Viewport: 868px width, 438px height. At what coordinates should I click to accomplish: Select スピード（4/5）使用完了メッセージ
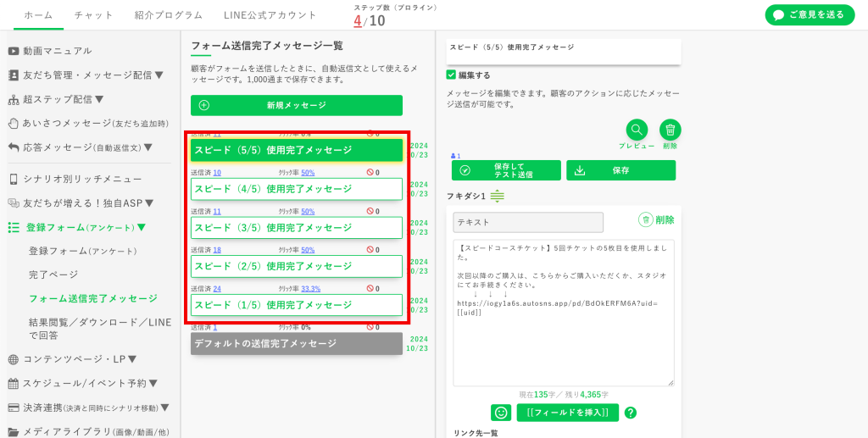(297, 189)
